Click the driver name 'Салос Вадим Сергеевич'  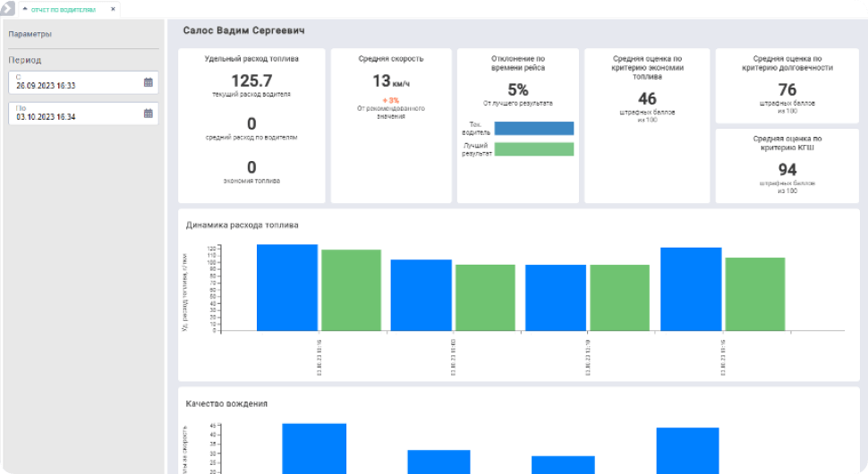pos(243,31)
